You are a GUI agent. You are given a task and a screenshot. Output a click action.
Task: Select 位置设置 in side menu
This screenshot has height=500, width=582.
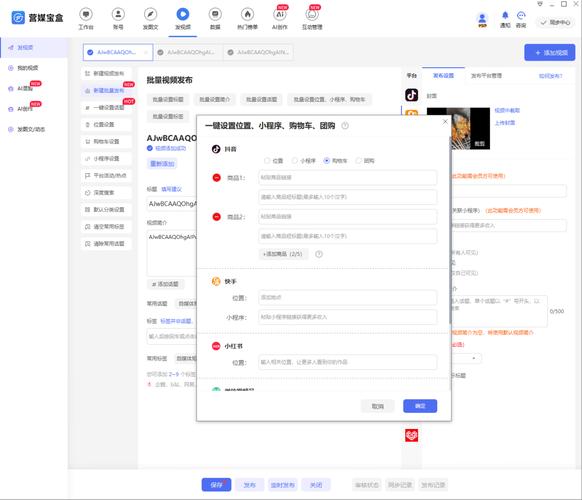pos(106,125)
